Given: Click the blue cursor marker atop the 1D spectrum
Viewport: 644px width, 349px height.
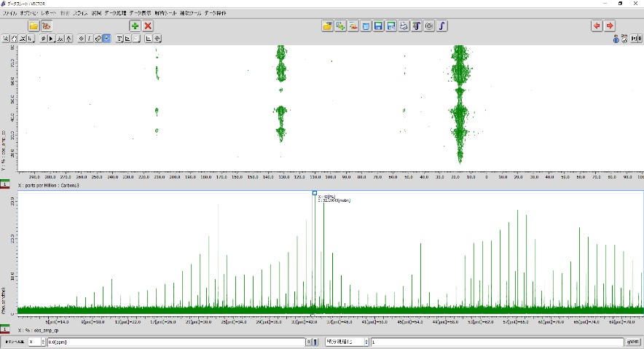Looking at the screenshot, I should (x=315, y=193).
